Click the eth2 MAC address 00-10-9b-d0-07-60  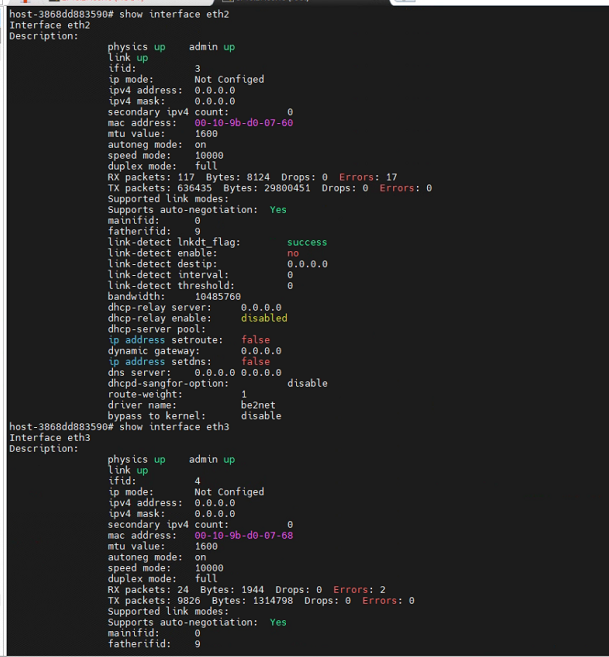pos(244,123)
